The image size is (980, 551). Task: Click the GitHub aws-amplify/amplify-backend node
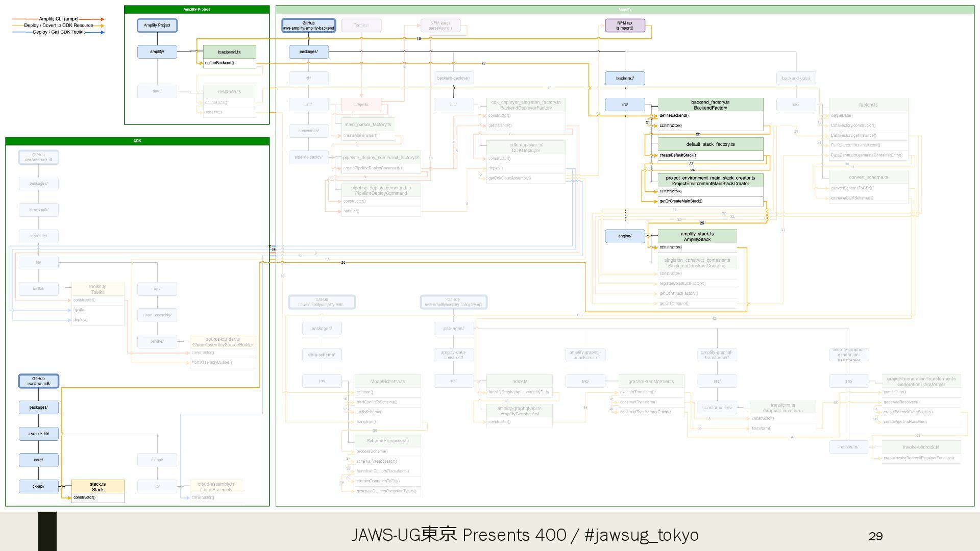[x=308, y=26]
